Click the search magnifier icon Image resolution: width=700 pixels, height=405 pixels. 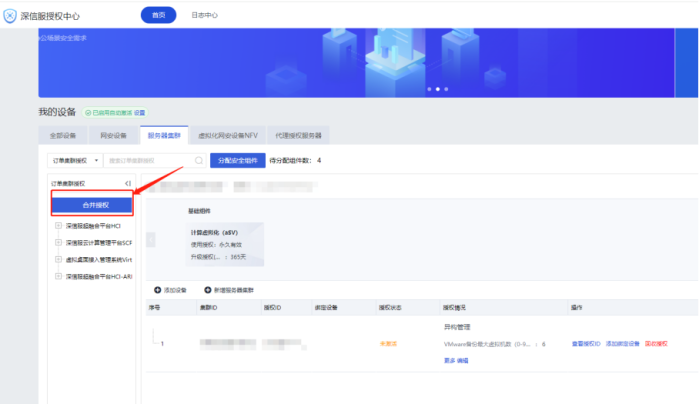click(x=199, y=160)
